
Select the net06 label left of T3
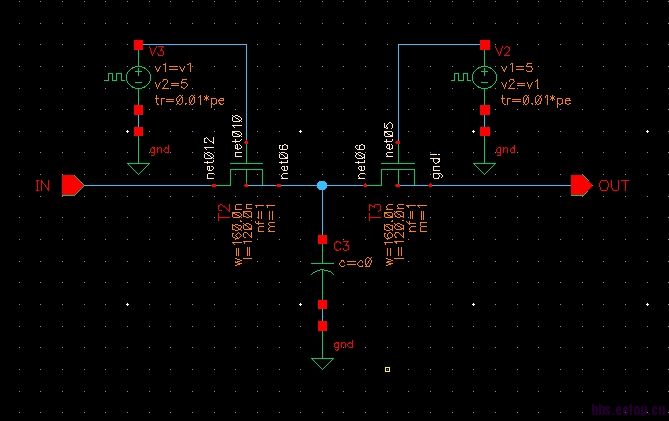coord(361,162)
